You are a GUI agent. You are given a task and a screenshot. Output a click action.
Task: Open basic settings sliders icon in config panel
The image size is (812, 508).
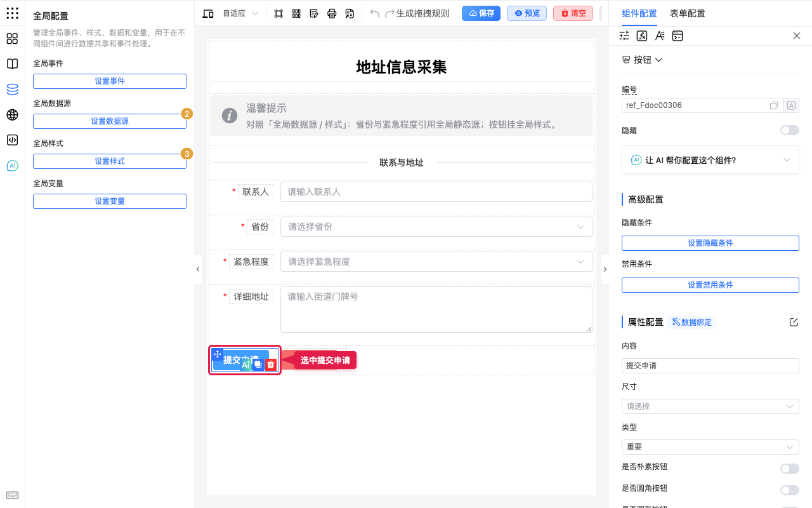pyautogui.click(x=624, y=36)
